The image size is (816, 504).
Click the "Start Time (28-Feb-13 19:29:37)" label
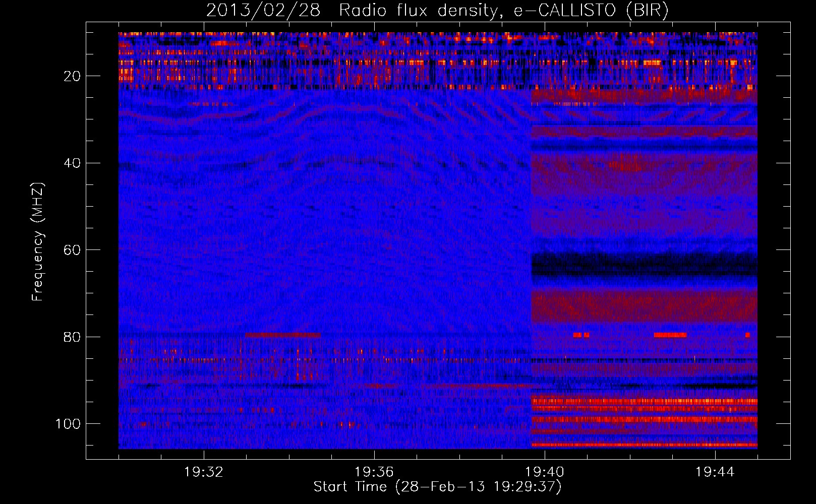437,487
